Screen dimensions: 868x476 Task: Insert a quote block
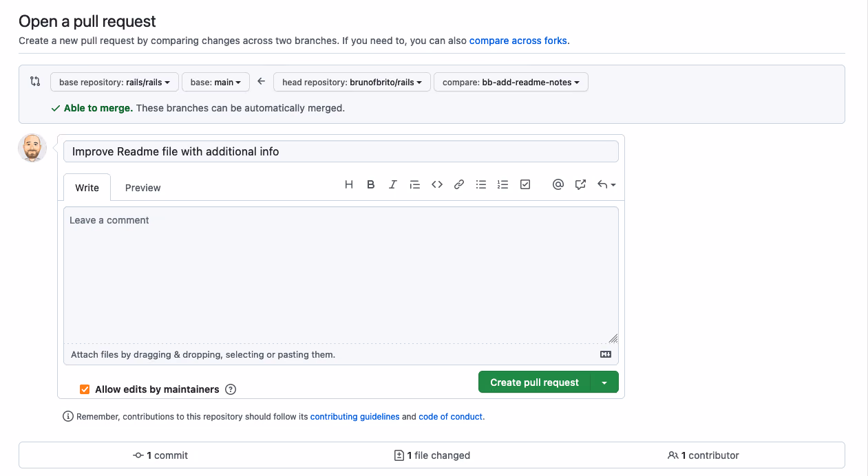pyautogui.click(x=414, y=184)
